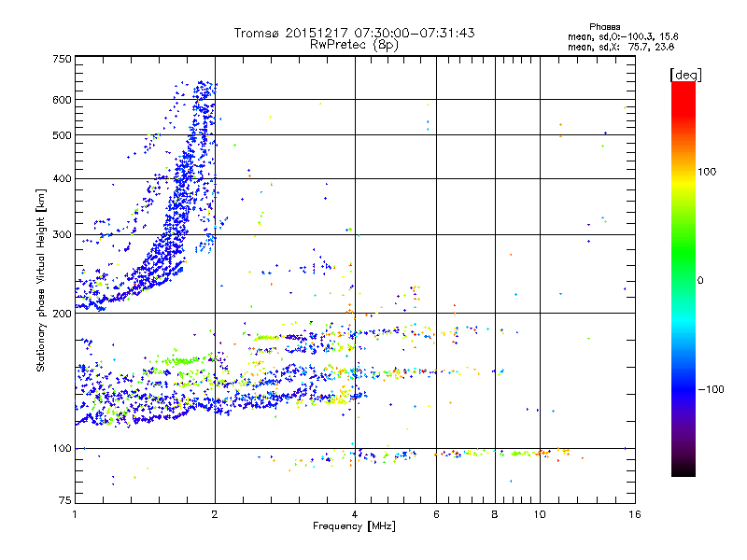Click the black bottom end of the colorbar
Image resolution: width=747 pixels, height=560 pixels.
point(684,470)
